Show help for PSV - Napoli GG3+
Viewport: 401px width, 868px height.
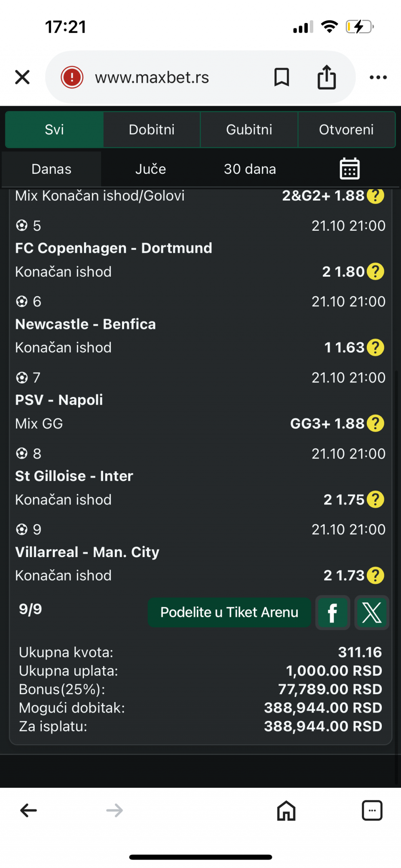click(x=376, y=423)
